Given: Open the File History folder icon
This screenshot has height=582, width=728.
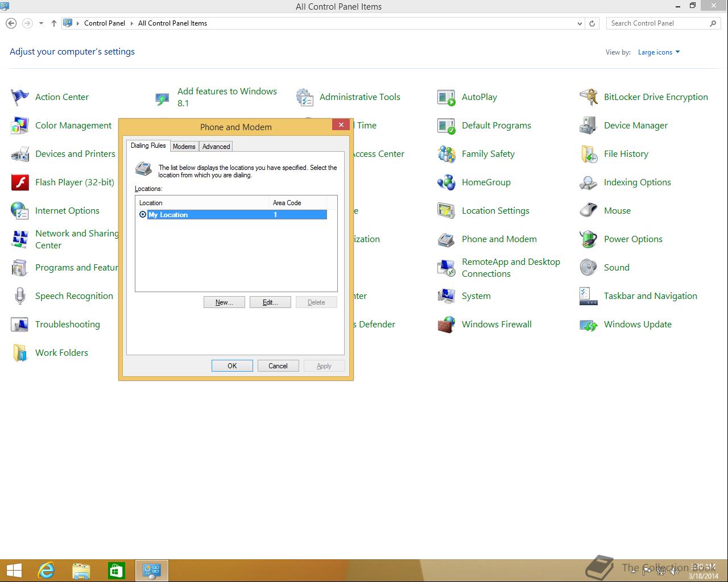Looking at the screenshot, I should point(589,154).
